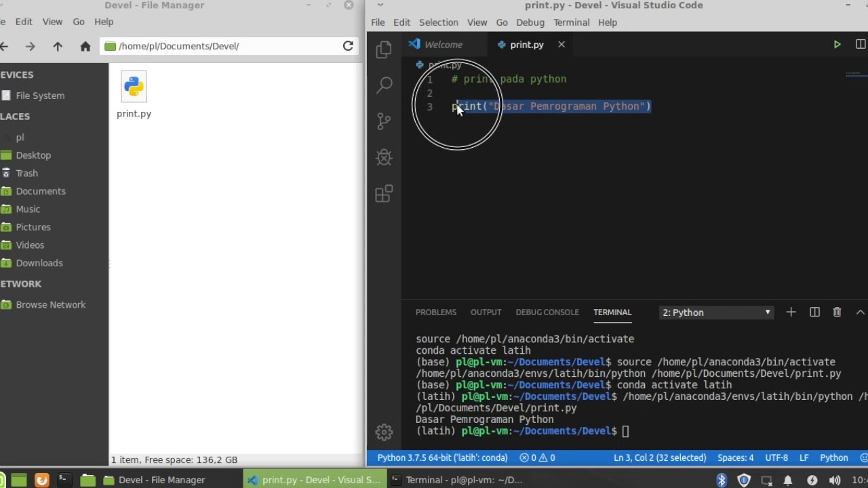Open File Manager Go menu
The image size is (868, 488).
tap(79, 22)
